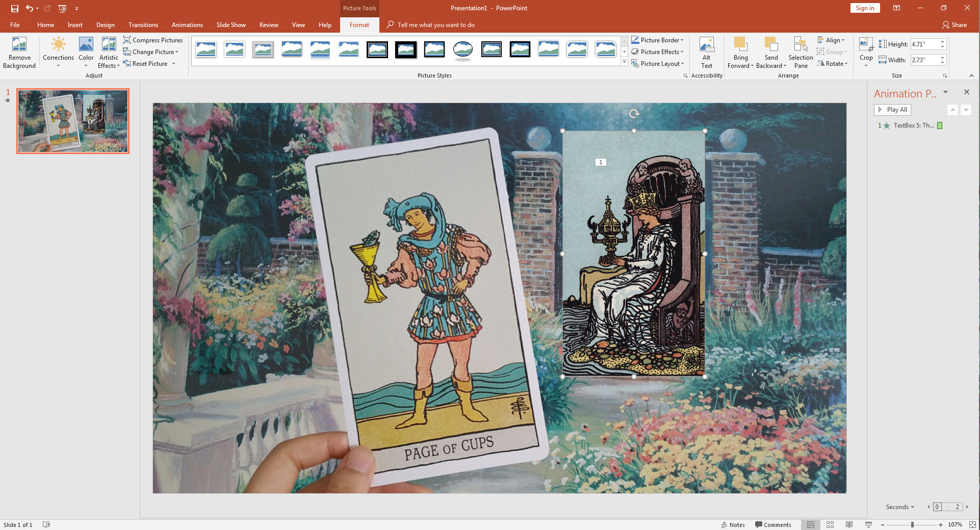Toggle the Notes pane
Viewport: 980px width, 530px height.
733,524
